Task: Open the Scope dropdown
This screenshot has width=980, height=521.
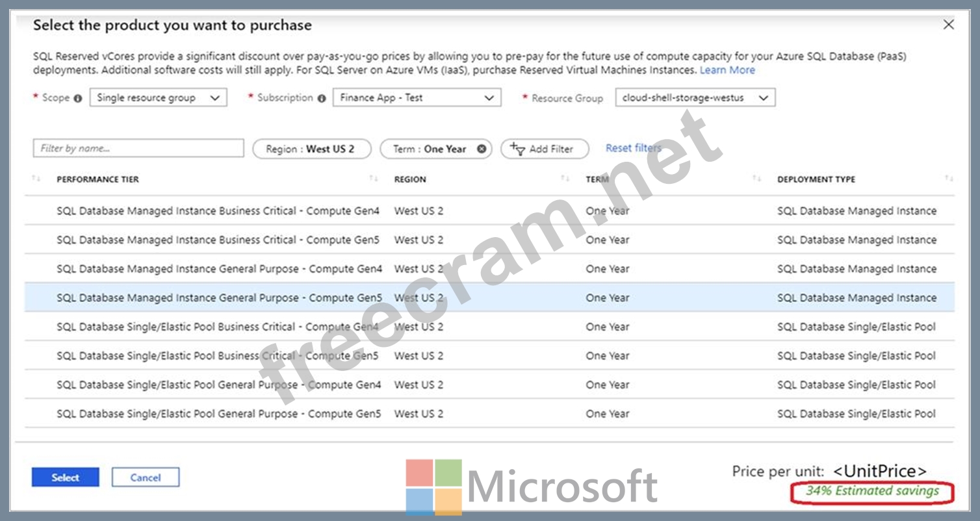Action: [158, 98]
